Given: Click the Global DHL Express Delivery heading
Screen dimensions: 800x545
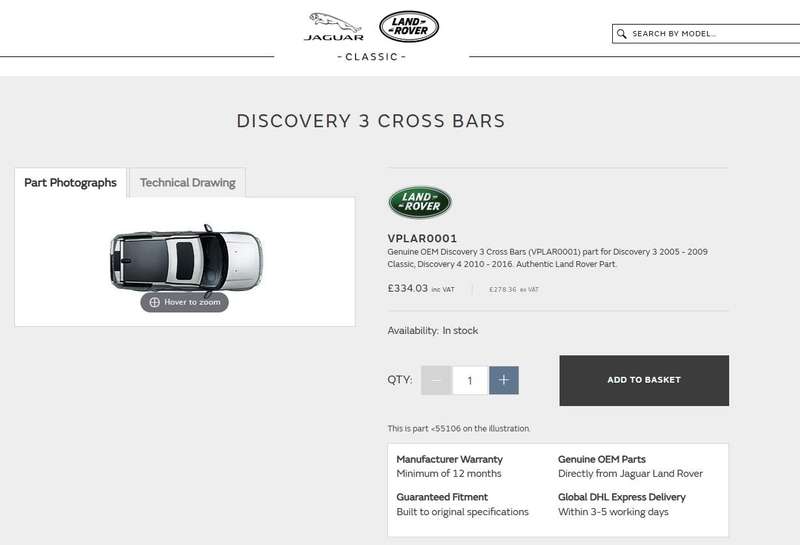Looking at the screenshot, I should coord(622,497).
